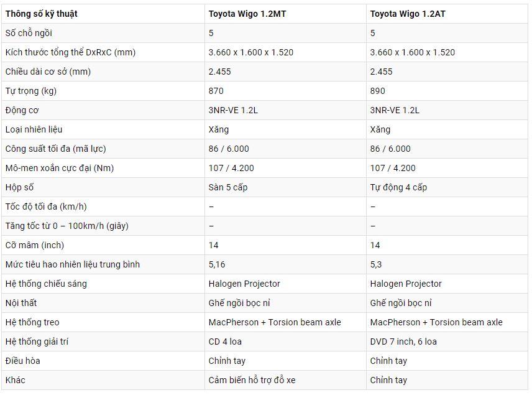Select the 'Hệ thống treo' row label
This screenshot has height=395, width=532.
pyautogui.click(x=32, y=322)
